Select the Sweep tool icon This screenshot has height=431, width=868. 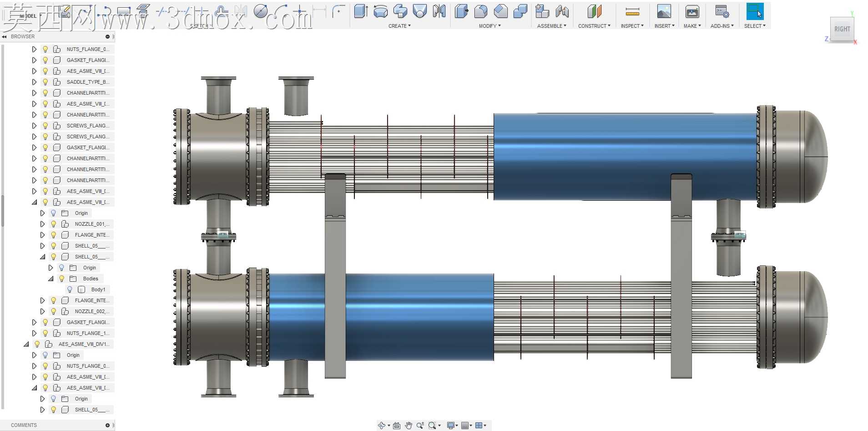(400, 11)
